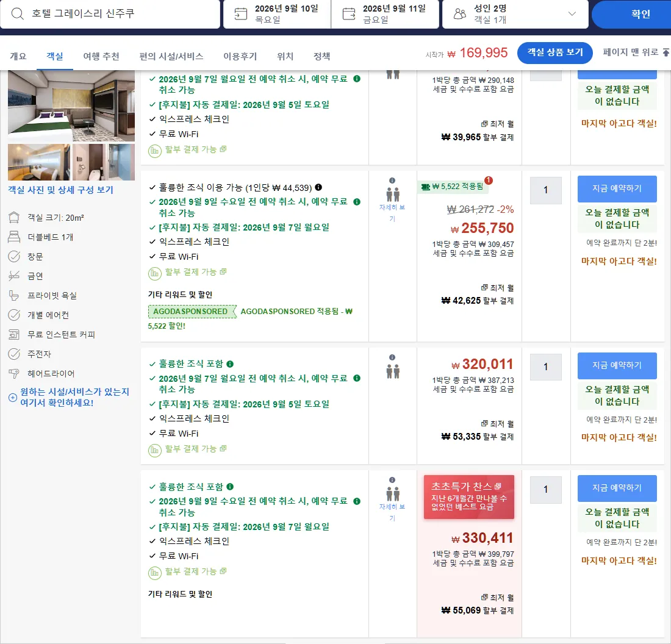Switch to the 개요 tab
Viewport: 671px width, 644px height.
coord(18,56)
